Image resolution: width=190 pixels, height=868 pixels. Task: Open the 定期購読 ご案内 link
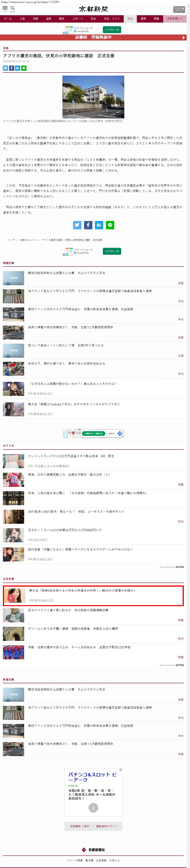pyautogui.click(x=80, y=826)
